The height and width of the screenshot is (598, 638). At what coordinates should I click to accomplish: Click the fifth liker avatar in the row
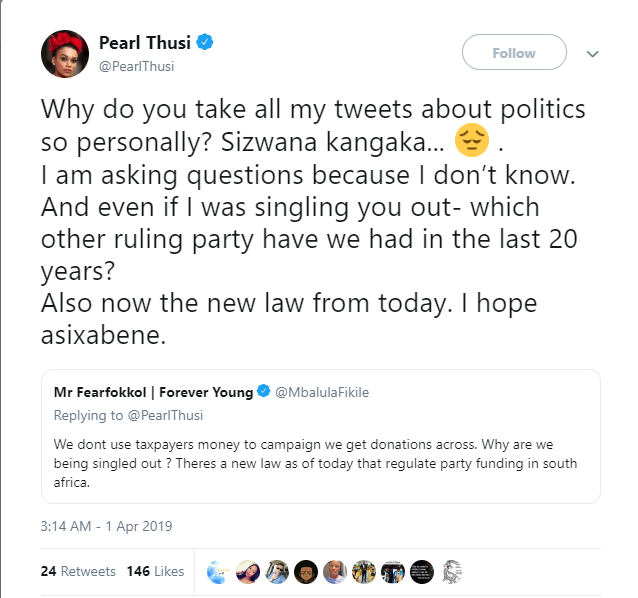336,571
